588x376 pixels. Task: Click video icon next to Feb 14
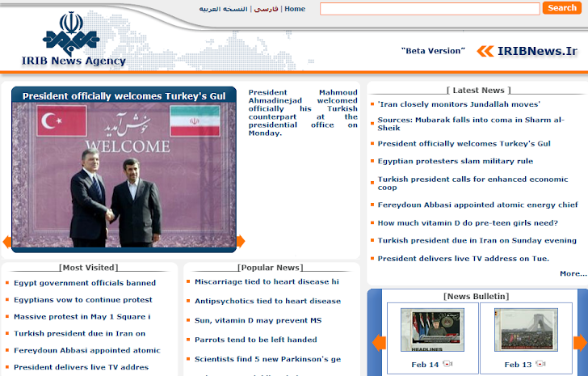[x=447, y=364]
